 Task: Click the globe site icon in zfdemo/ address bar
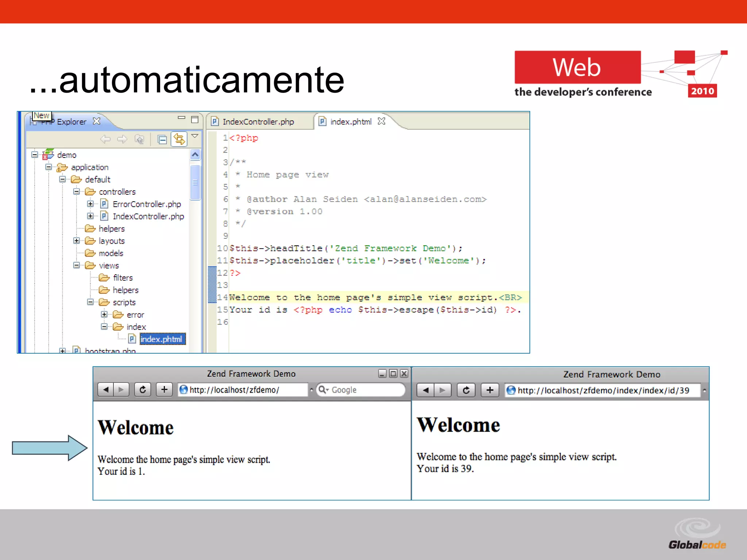[183, 390]
